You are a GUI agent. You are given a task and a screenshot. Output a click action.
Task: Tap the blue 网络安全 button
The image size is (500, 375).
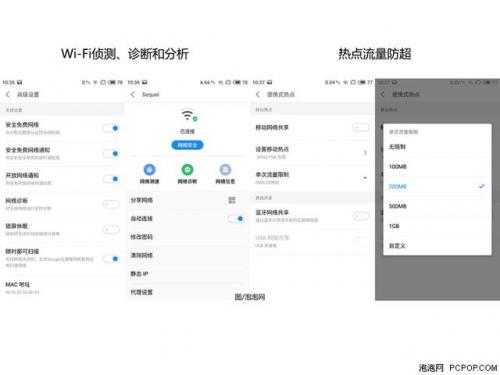tap(187, 145)
